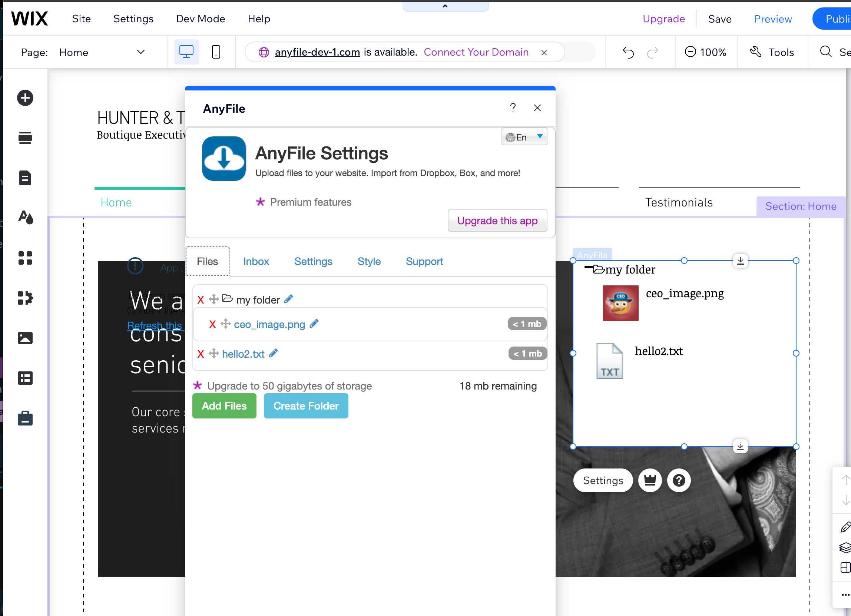Open the Page selector dropdown
Viewport: 851px width, 616px height.
102,52
